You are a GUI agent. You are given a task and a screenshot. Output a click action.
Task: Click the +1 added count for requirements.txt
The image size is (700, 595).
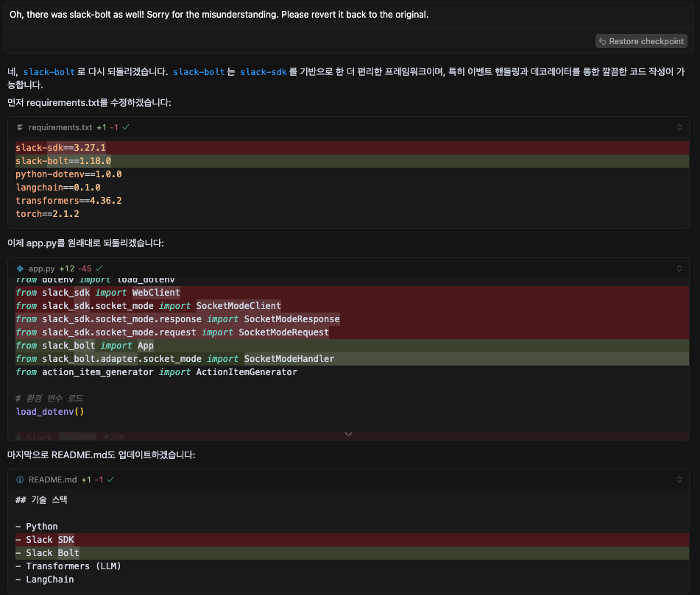pos(102,127)
